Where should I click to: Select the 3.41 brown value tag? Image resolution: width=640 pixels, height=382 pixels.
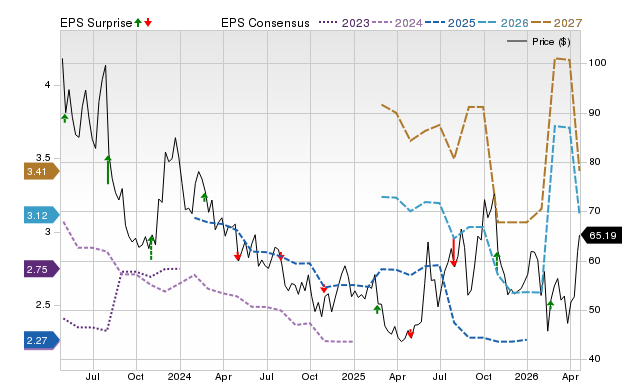point(42,171)
